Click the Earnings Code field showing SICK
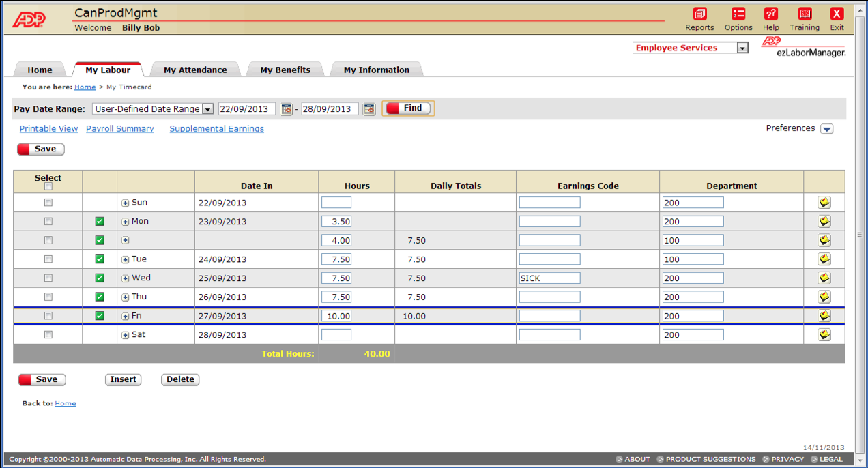This screenshot has height=468, width=868. 549,278
